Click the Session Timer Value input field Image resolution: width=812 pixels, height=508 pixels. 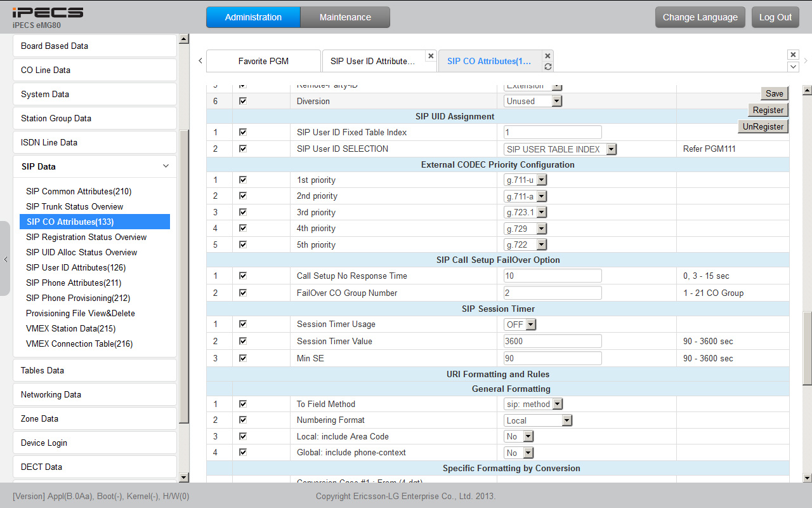553,341
